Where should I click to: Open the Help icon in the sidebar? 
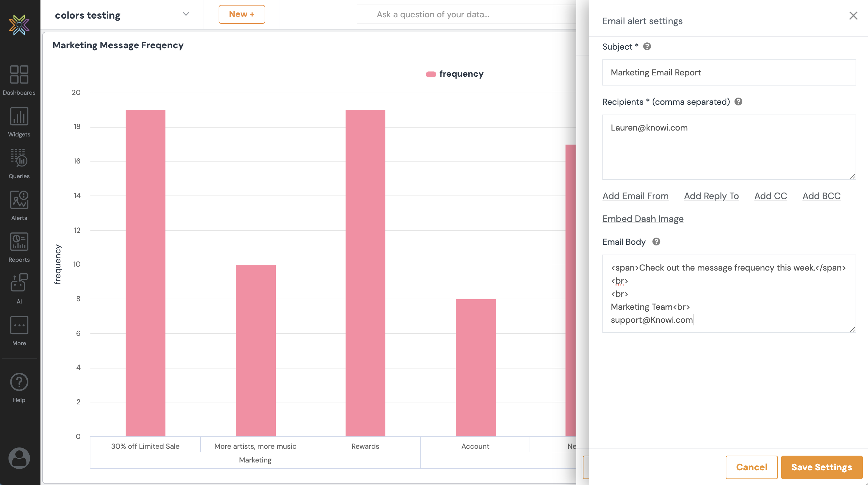coord(19,382)
